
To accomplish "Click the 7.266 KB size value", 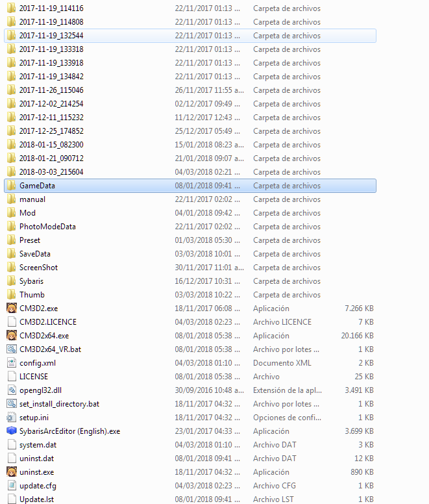I will 360,309.
